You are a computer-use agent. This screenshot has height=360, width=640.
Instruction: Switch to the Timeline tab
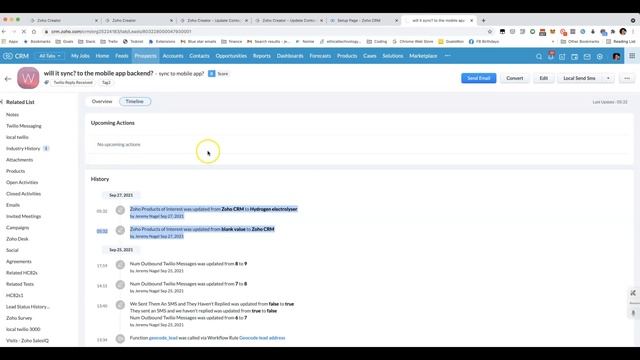pos(135,101)
